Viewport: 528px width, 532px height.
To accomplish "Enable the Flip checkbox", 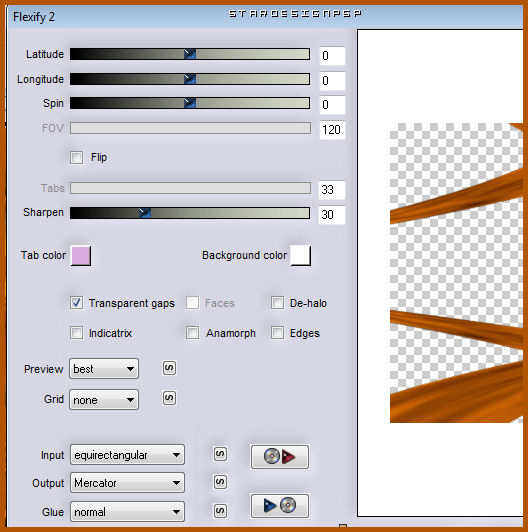I will 76,157.
